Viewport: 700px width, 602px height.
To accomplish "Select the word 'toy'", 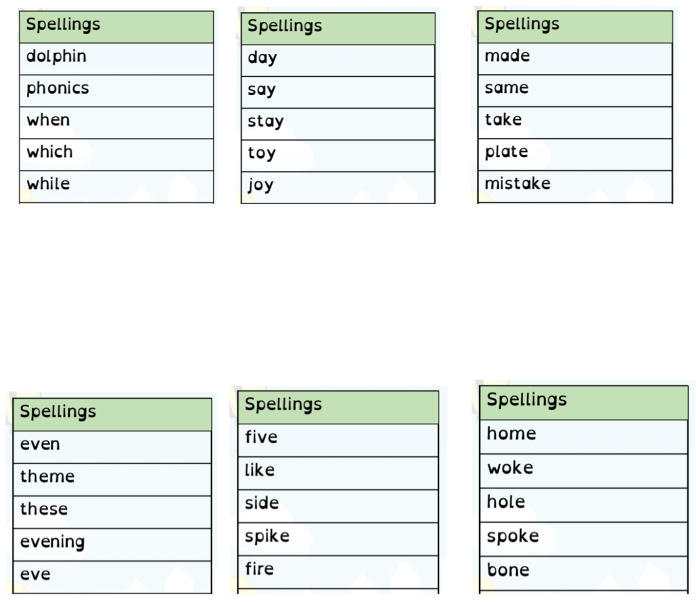I will [261, 154].
